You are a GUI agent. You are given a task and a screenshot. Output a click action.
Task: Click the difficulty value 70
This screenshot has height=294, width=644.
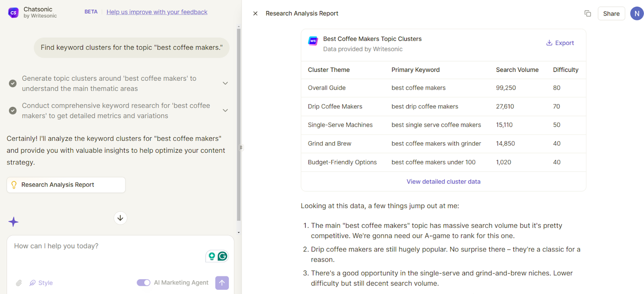(556, 106)
